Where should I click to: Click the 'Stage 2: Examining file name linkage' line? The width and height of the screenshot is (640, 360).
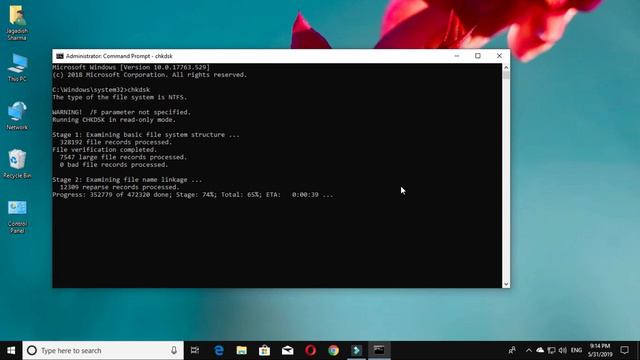pyautogui.click(x=127, y=180)
